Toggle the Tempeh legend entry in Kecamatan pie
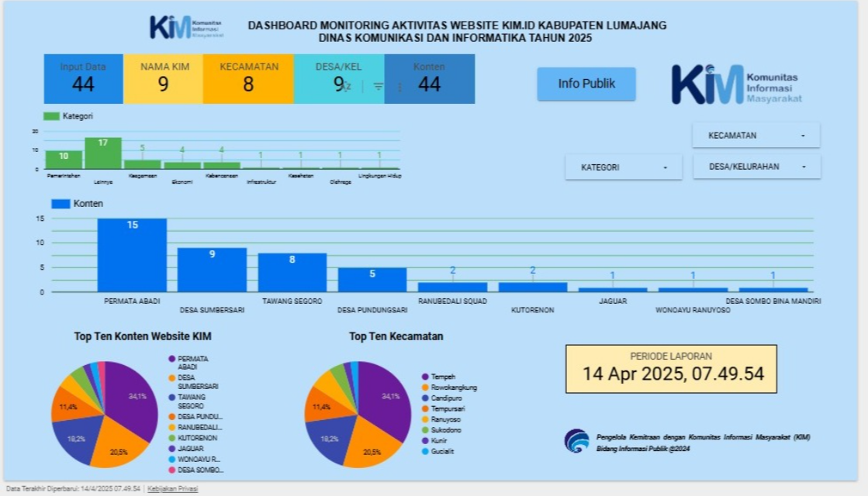Screen dimensions: 868x496 [x=441, y=377]
